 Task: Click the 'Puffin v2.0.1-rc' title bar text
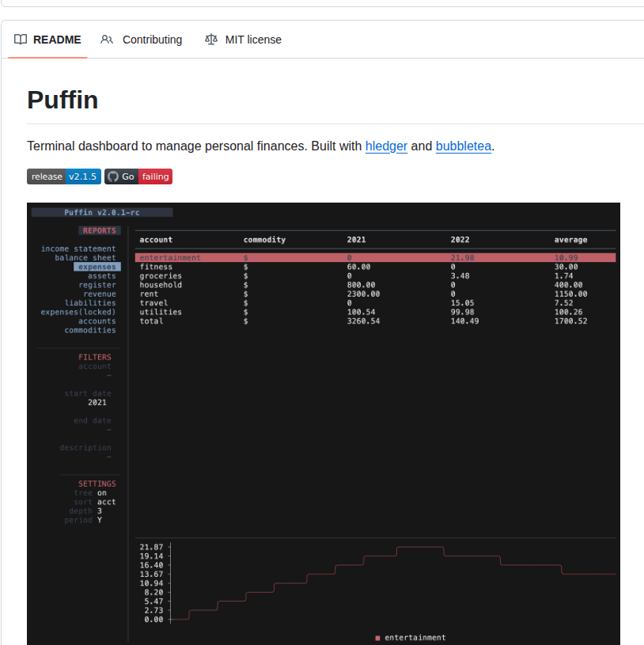[x=102, y=212]
